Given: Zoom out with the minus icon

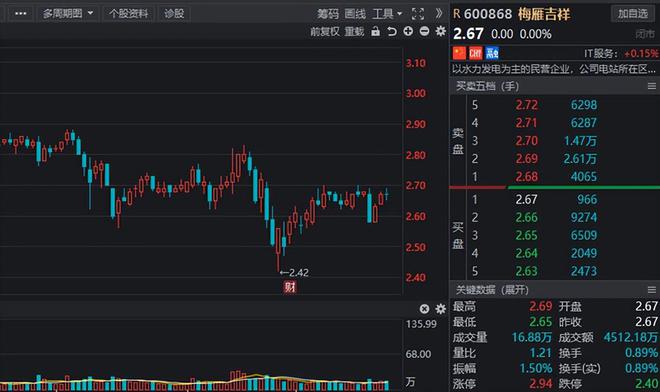Looking at the screenshot, I should point(424,31).
